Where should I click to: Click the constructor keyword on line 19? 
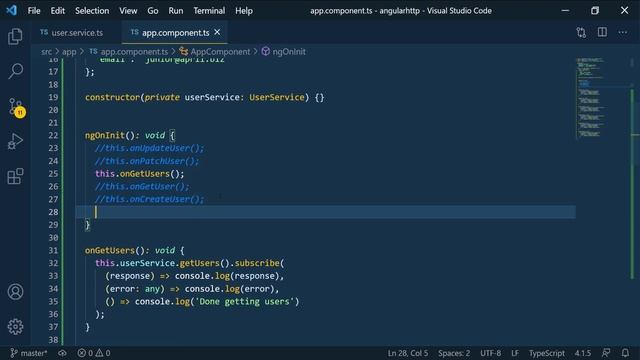coord(112,98)
